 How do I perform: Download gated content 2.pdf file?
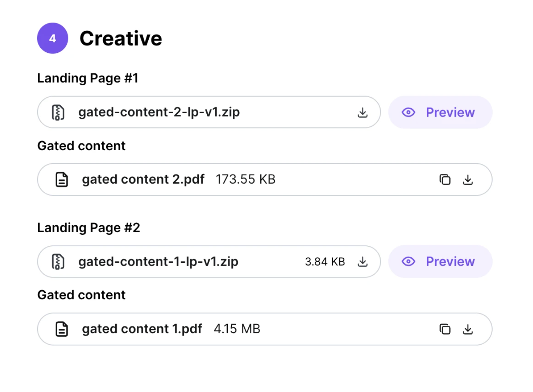(x=468, y=180)
